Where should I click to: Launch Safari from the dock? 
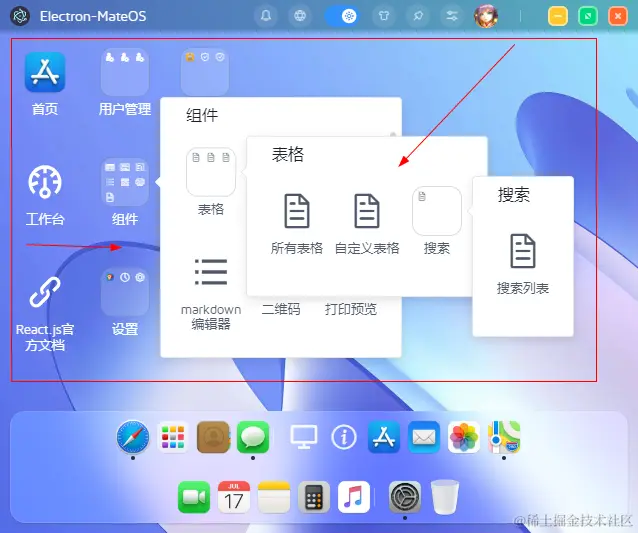click(133, 437)
